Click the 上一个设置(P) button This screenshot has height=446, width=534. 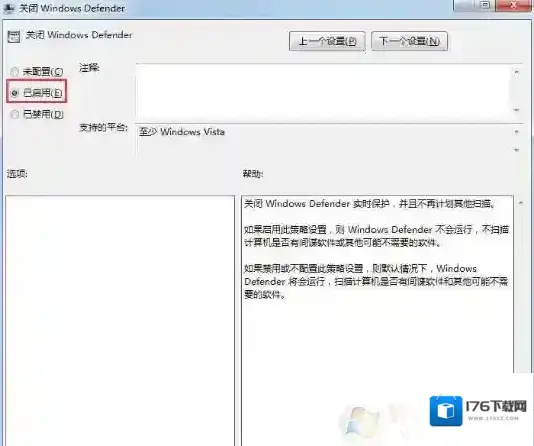pyautogui.click(x=327, y=41)
